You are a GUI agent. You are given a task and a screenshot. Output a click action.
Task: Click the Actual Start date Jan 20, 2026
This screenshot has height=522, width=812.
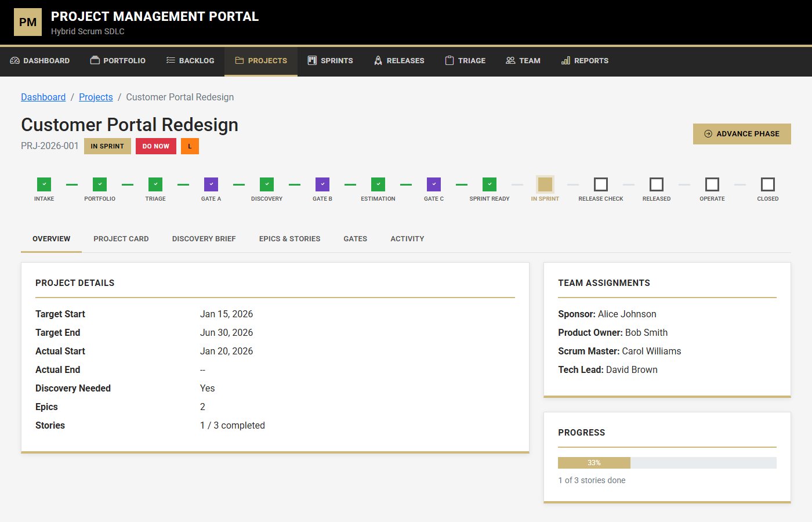click(x=227, y=351)
